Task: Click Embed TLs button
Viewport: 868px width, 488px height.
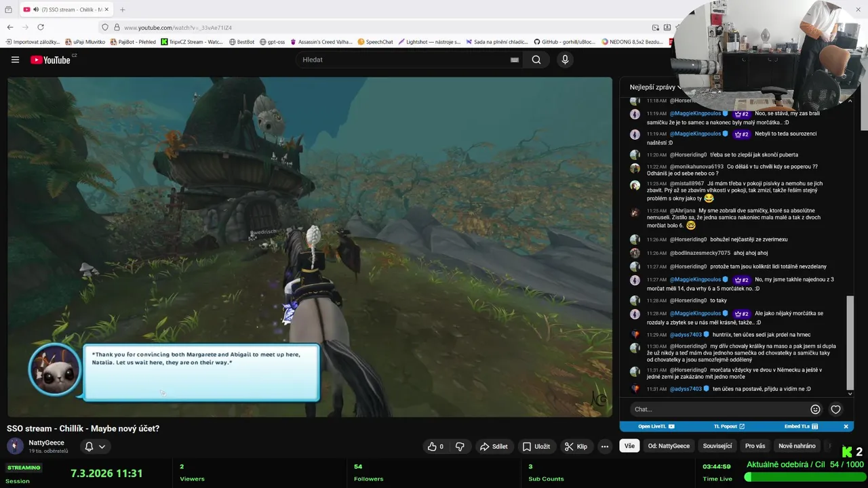Action: (801, 426)
